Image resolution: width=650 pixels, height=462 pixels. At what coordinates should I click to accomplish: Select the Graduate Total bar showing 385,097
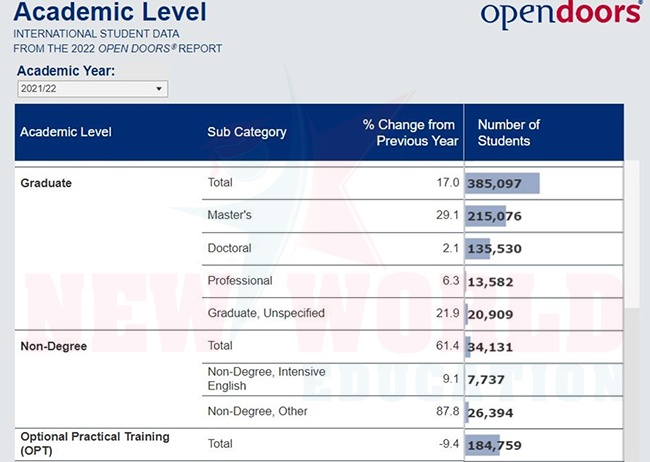[x=502, y=183]
